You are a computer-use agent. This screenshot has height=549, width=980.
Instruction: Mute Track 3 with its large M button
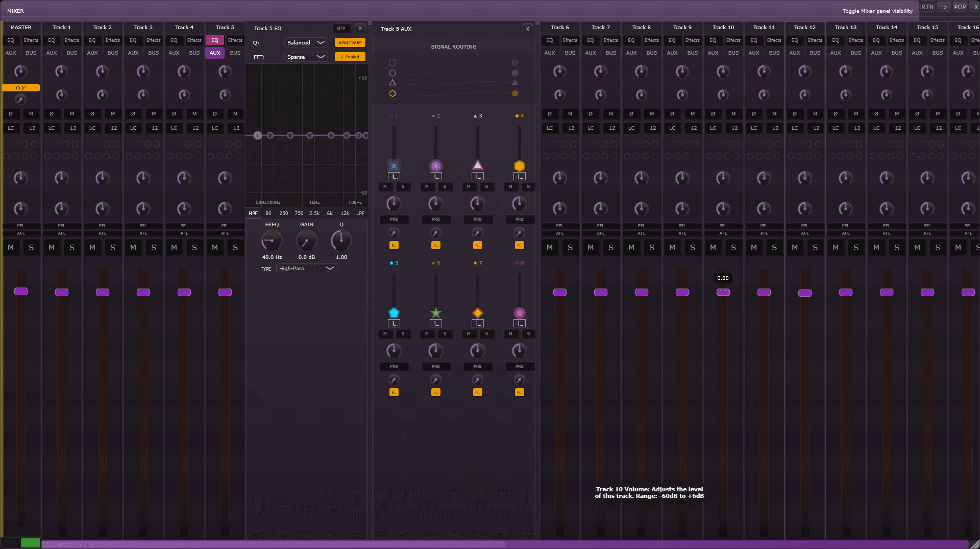[133, 248]
